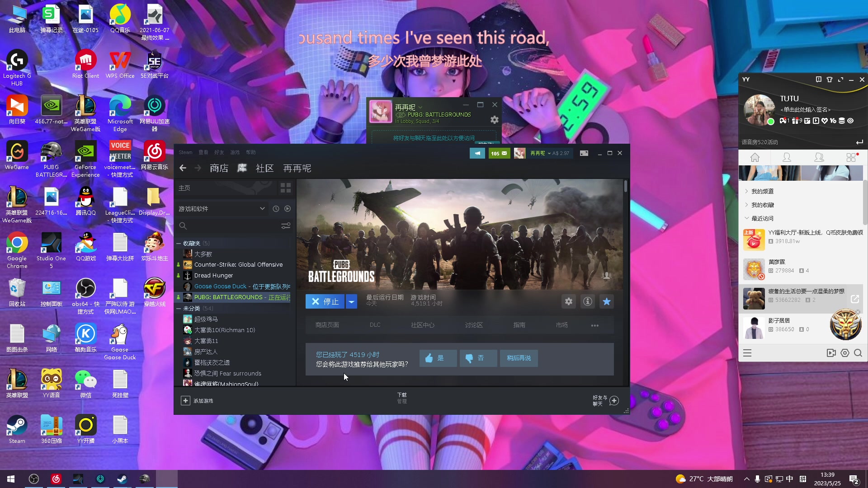Open the Steam big picture announcements icon

[x=477, y=153]
